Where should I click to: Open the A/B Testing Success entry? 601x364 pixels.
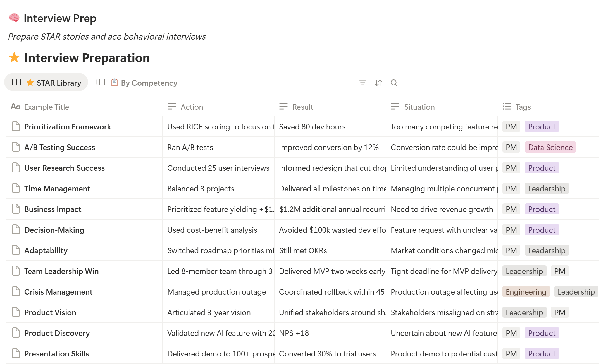coord(59,147)
